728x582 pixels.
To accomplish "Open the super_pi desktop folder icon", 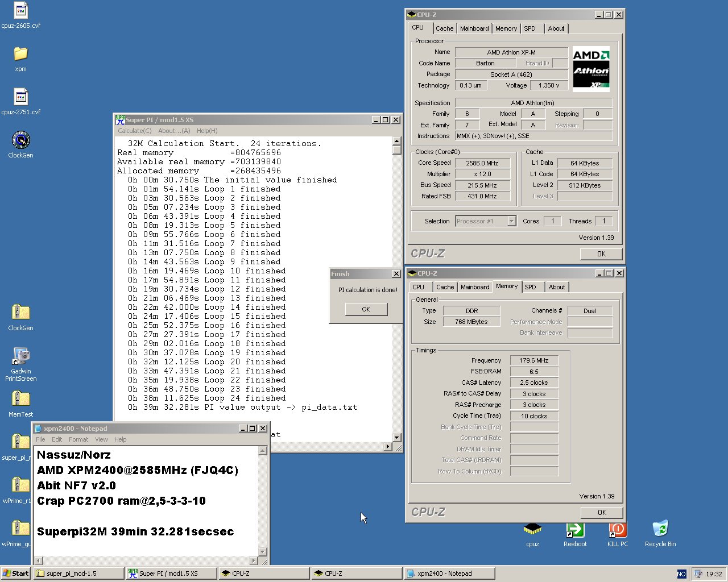I will [x=21, y=442].
